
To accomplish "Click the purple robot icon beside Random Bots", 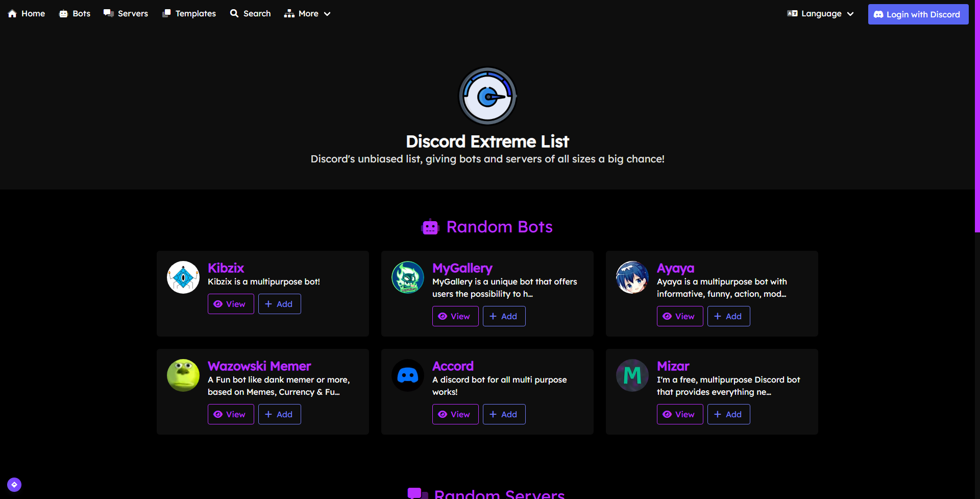I will tap(430, 227).
